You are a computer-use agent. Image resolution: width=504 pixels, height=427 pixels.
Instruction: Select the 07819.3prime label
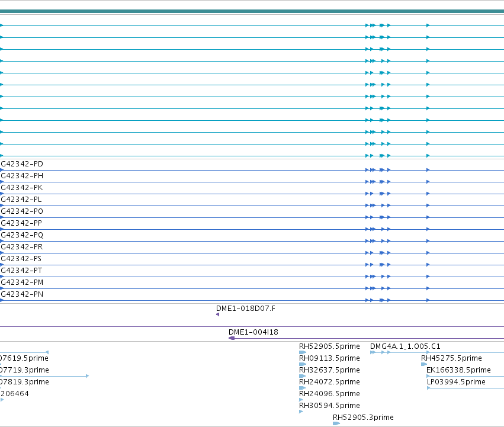click(x=24, y=382)
